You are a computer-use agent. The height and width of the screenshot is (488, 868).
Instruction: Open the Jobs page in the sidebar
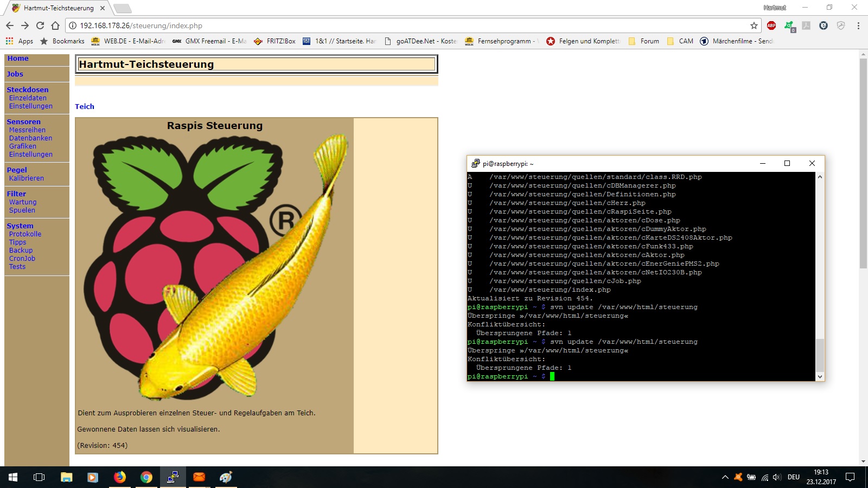pos(15,74)
